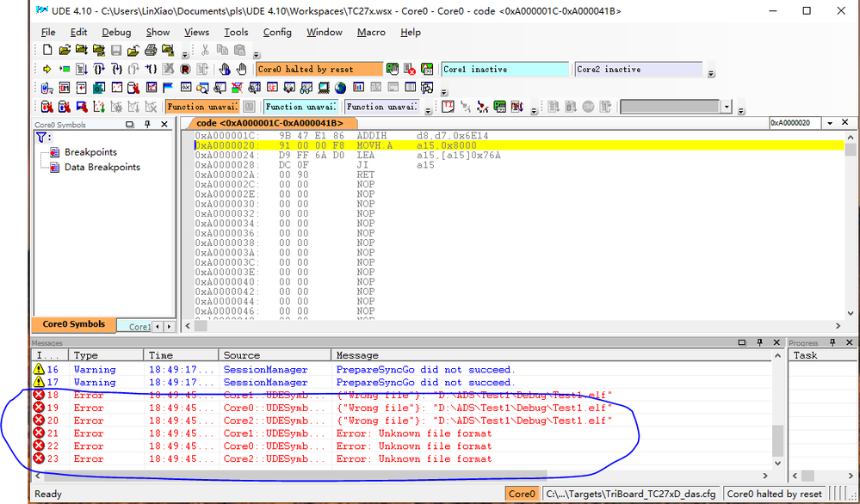
Task: Open the grey combo box dropdown arrow
Action: (x=727, y=107)
